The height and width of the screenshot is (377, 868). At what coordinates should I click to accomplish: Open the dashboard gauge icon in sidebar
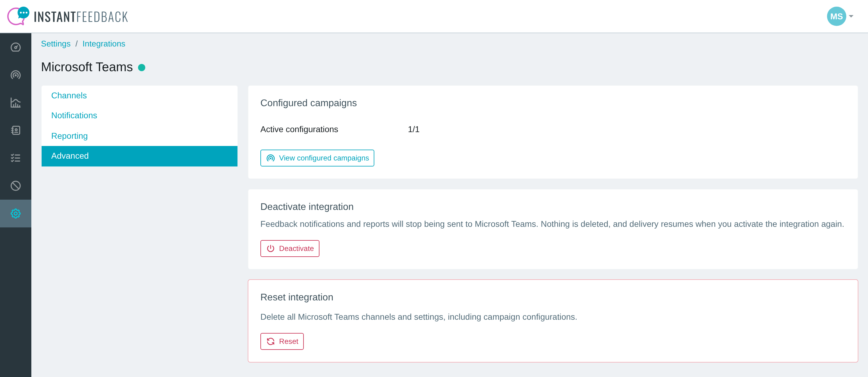coord(15,47)
